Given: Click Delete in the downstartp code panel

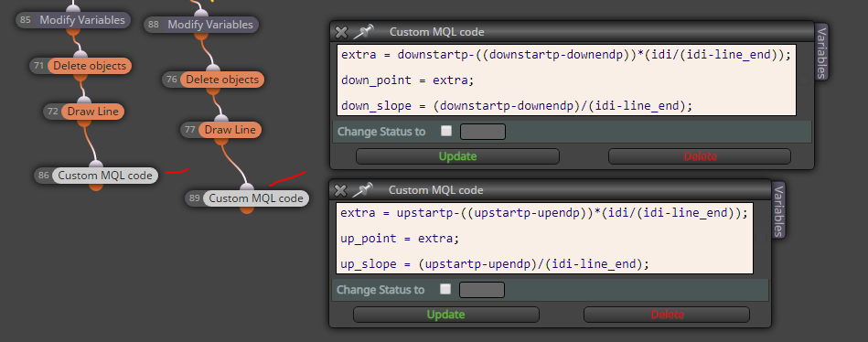Looking at the screenshot, I should 699,156.
